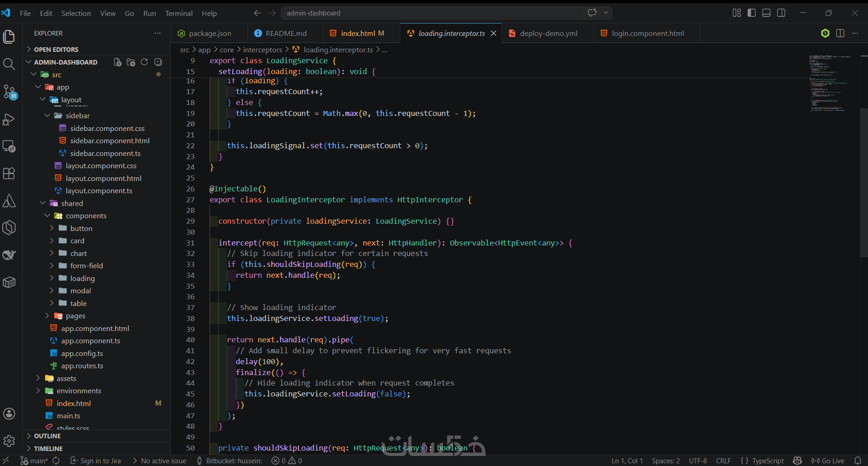Toggle the primary side bar visibility
Screen dimensions: 868x466
[x=752, y=13]
